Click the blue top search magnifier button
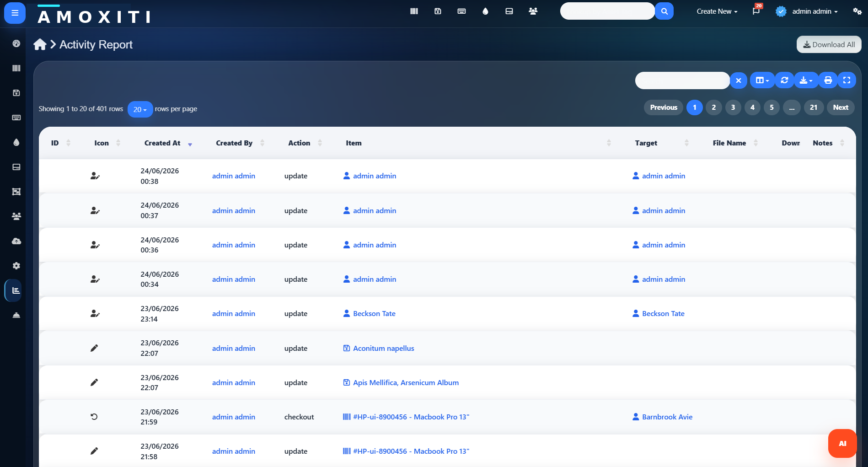Viewport: 868px width, 467px height. (x=664, y=11)
